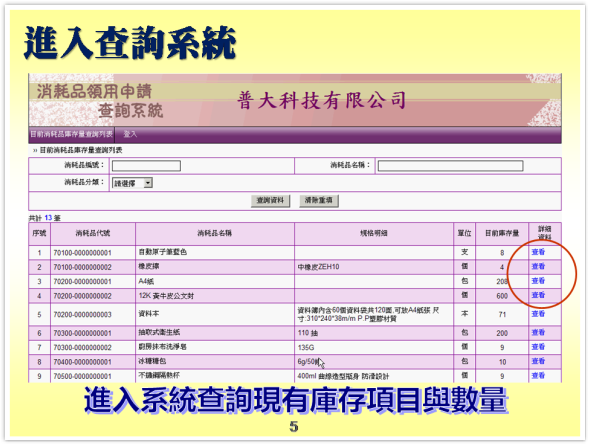Click the 序號 column header
The image size is (590, 445).
(x=40, y=234)
